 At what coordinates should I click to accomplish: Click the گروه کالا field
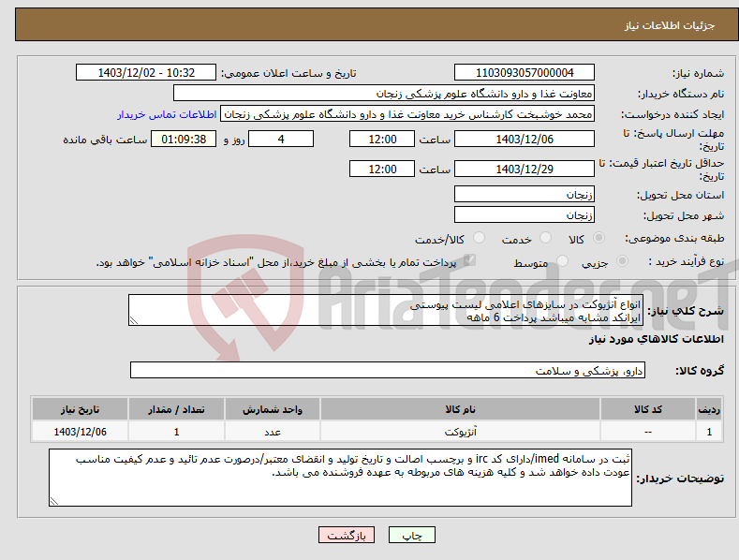point(388,370)
